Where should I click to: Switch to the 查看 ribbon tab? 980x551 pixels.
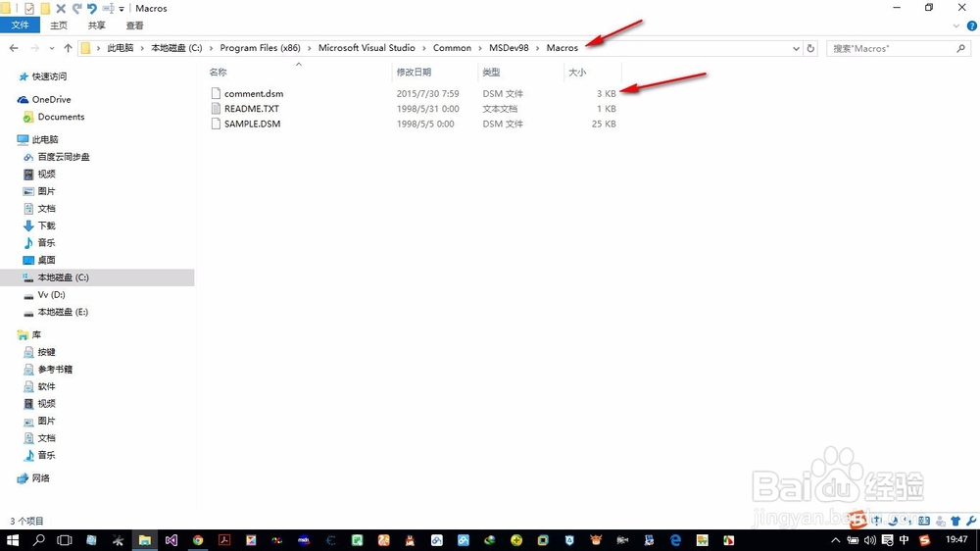tap(134, 25)
